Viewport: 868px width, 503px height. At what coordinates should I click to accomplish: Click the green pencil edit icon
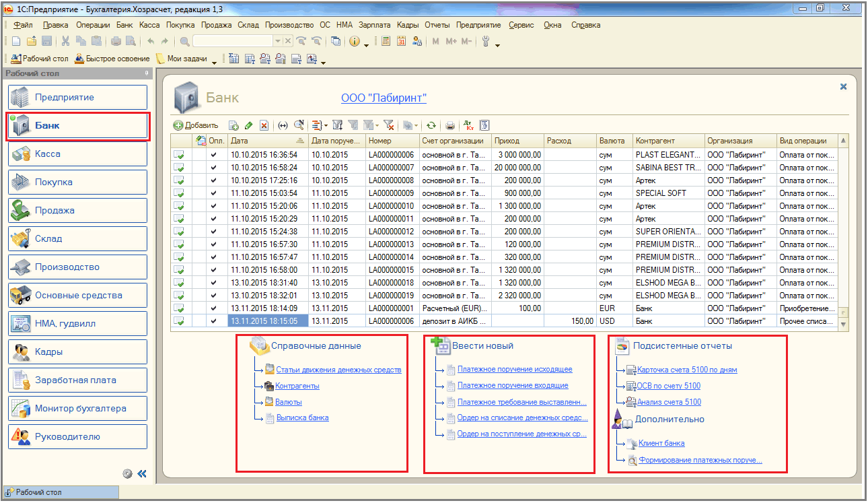pyautogui.click(x=248, y=125)
